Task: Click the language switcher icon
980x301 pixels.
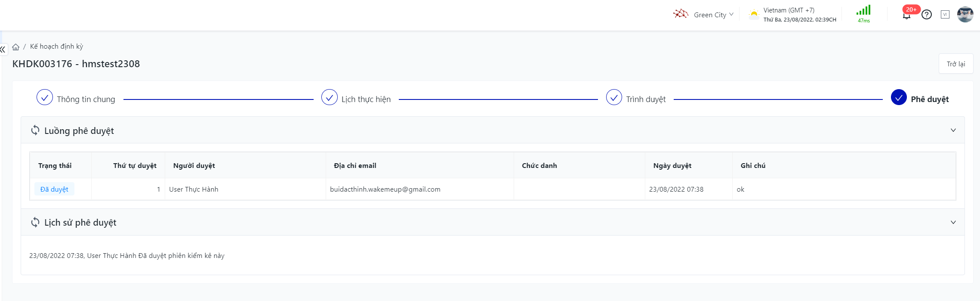Action: coord(945,15)
